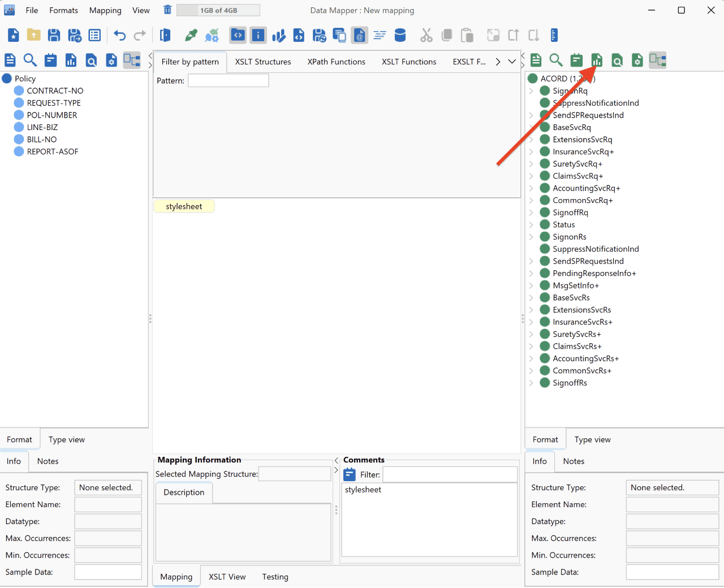Open Notes tab under the ACORD panel
Viewport: 724px width, 588px height.
point(574,461)
